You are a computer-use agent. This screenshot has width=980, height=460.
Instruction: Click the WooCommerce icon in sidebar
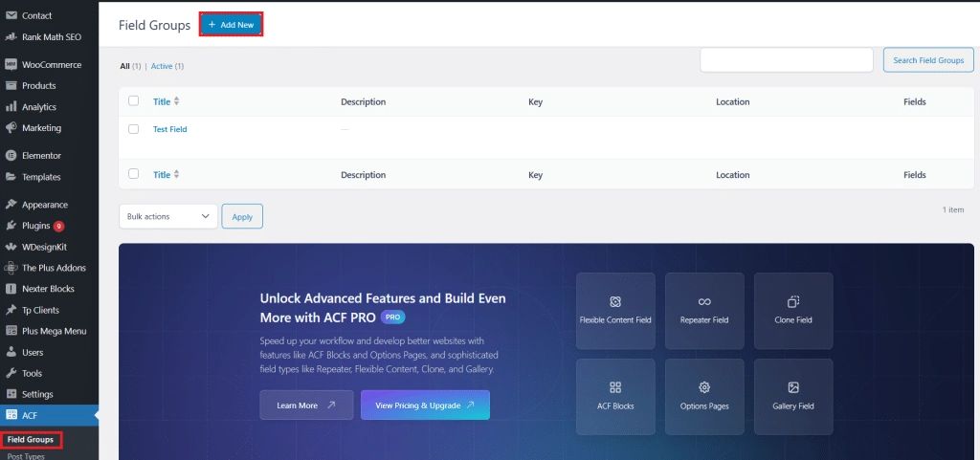pyautogui.click(x=11, y=65)
